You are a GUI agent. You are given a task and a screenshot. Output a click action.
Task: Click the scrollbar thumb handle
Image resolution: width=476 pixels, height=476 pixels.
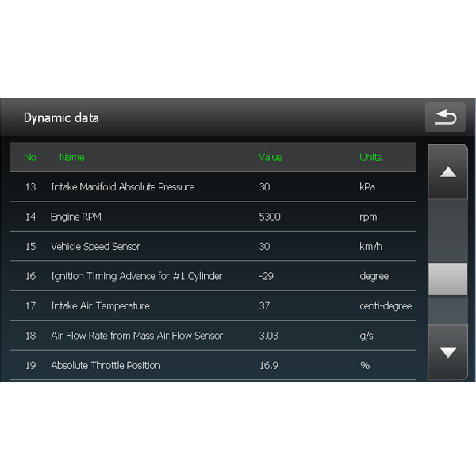coord(447,279)
